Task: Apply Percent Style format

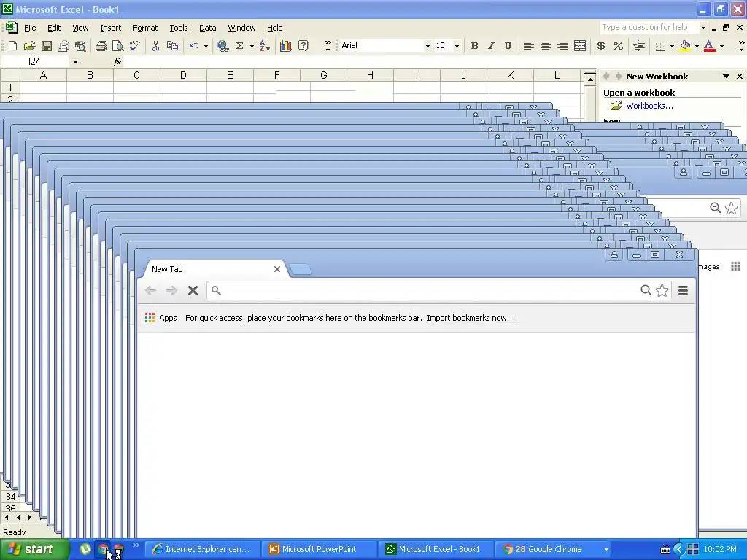Action: click(618, 46)
